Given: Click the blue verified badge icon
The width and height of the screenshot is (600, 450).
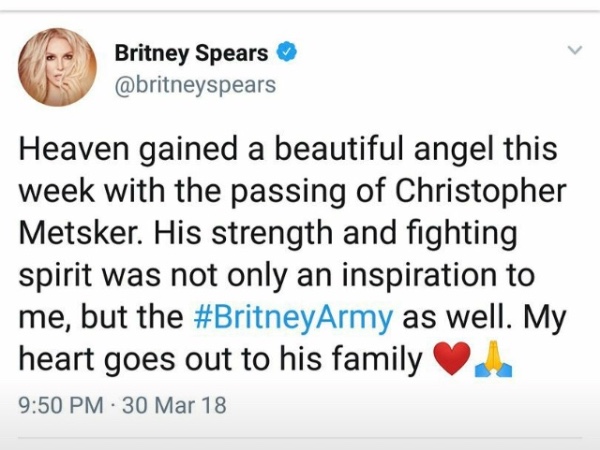Looking at the screenshot, I should point(286,53).
